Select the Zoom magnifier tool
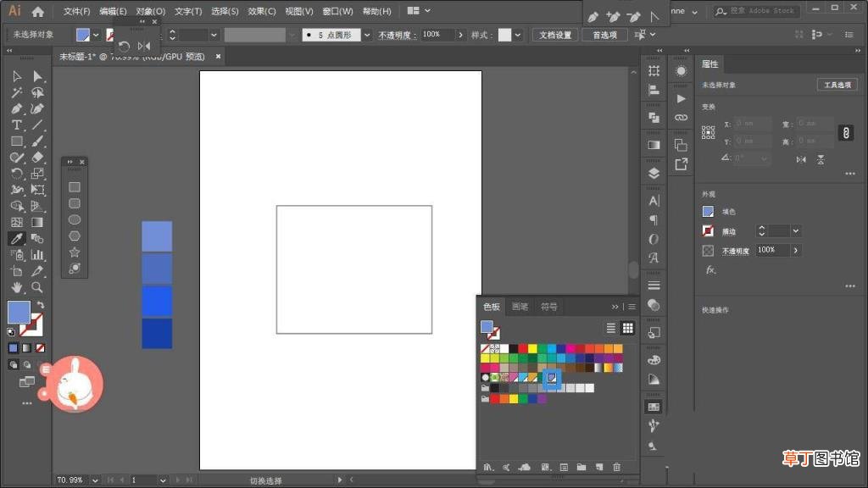 click(x=37, y=287)
